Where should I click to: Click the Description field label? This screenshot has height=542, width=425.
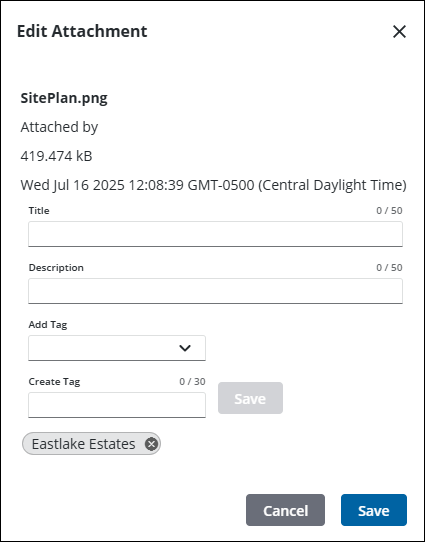(x=56, y=268)
